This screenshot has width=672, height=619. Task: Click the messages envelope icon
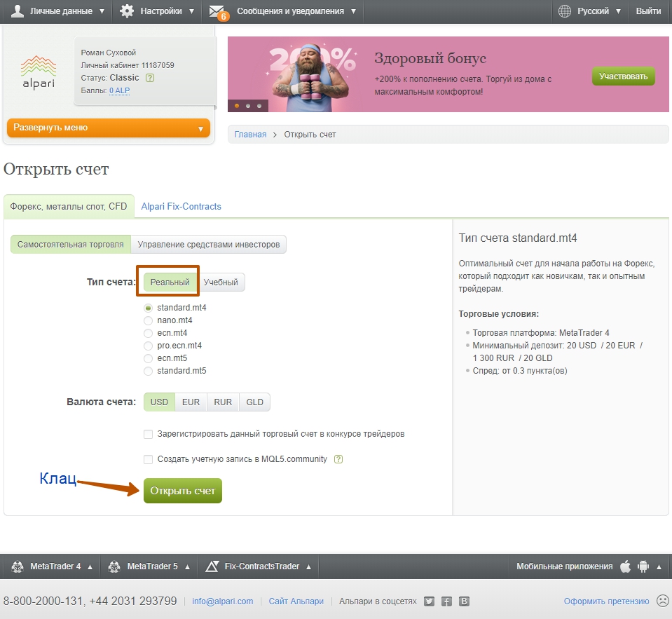217,11
